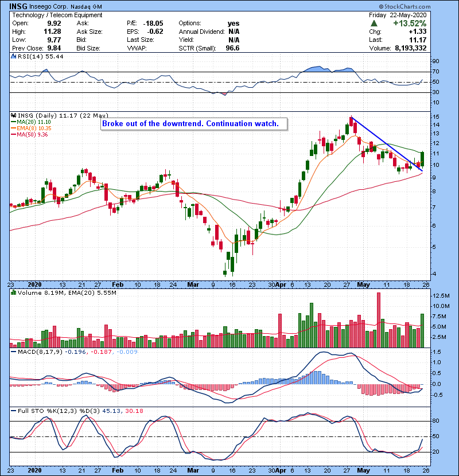Click the Friday 22-May-2020 date
Image resolution: width=459 pixels, height=476 pixels.
398,15
